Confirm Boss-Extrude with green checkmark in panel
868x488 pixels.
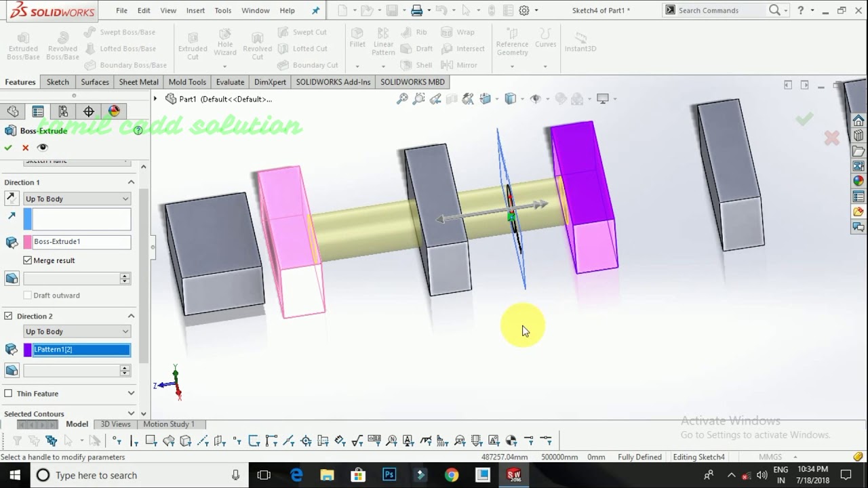click(x=8, y=147)
